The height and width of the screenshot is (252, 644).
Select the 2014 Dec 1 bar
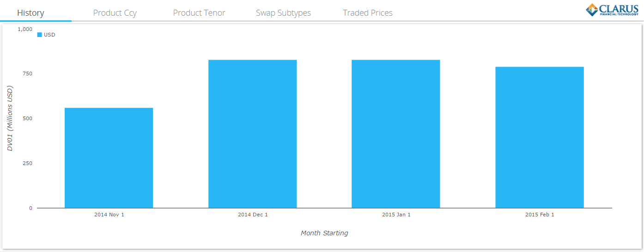coord(253,134)
